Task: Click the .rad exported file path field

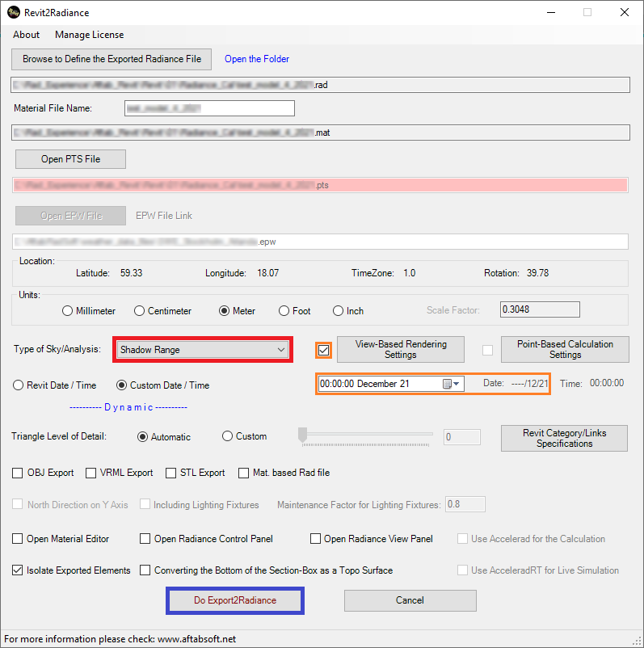Action: click(x=320, y=85)
